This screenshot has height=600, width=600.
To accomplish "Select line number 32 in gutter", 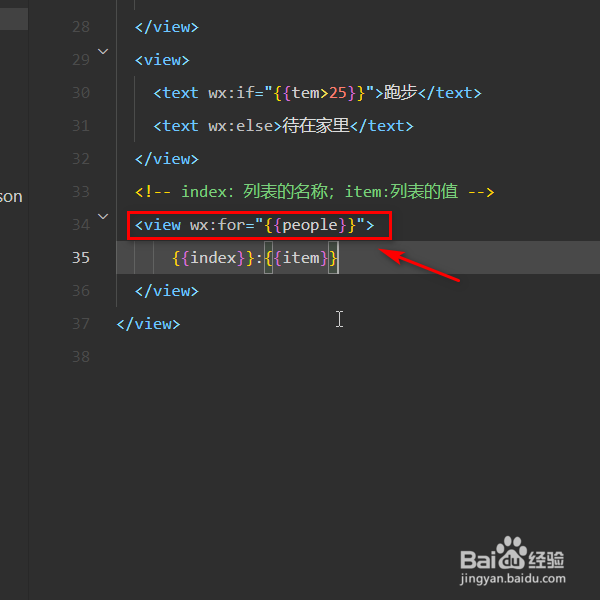I will point(81,159).
